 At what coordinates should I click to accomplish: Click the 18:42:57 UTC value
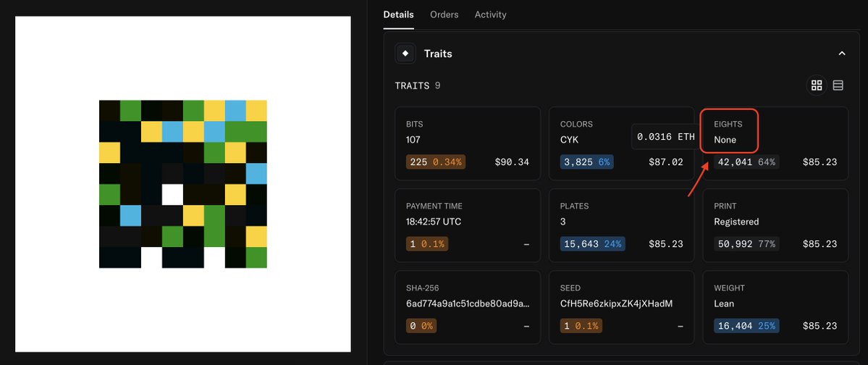pyautogui.click(x=434, y=222)
